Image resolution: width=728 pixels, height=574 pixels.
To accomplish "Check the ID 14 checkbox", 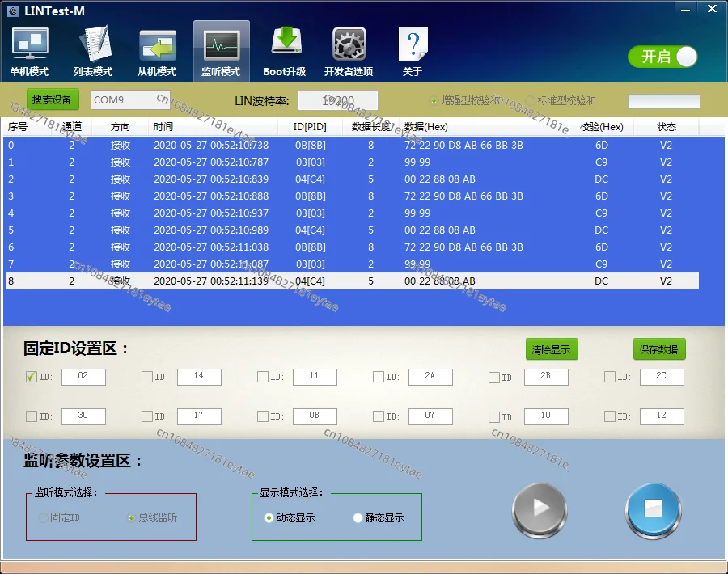I will point(147,377).
